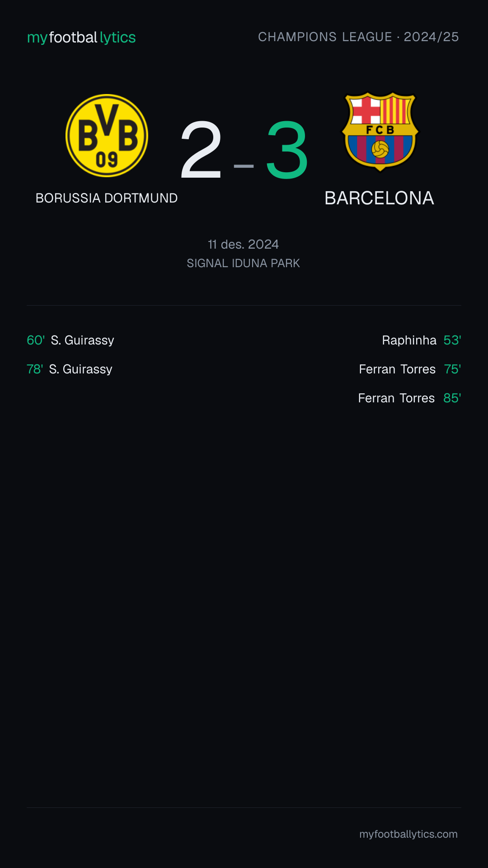The width and height of the screenshot is (488, 868).
Task: Select Ferran Torres' 75' goal entry
Action: (410, 369)
